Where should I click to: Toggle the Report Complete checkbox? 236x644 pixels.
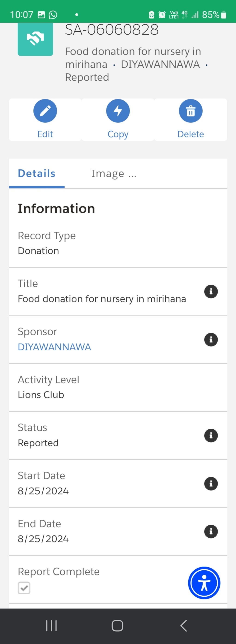(x=24, y=588)
